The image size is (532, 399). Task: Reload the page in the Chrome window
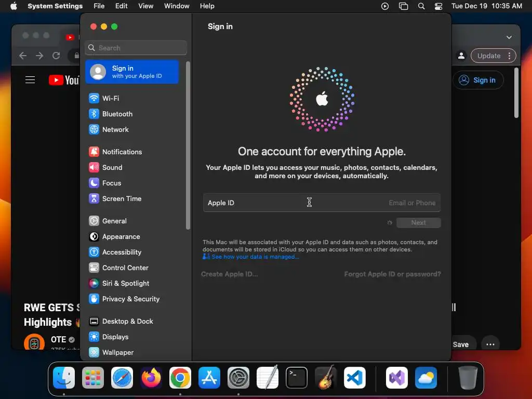pos(56,56)
